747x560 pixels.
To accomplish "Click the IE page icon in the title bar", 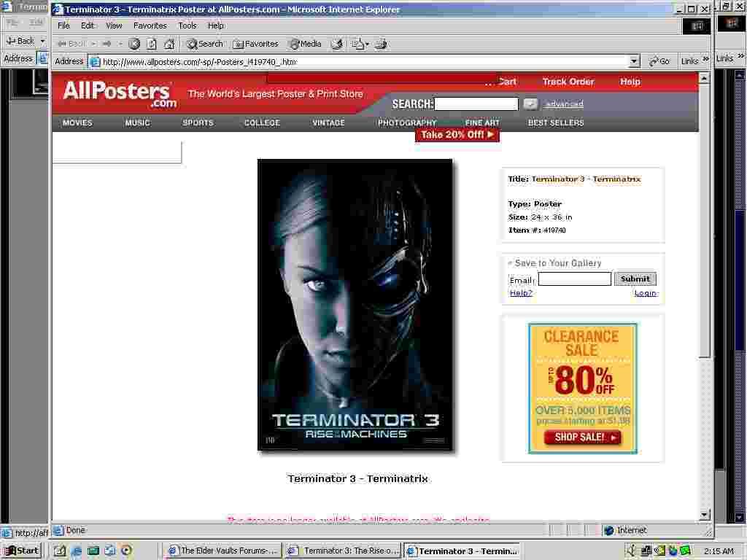I will 58,9.
